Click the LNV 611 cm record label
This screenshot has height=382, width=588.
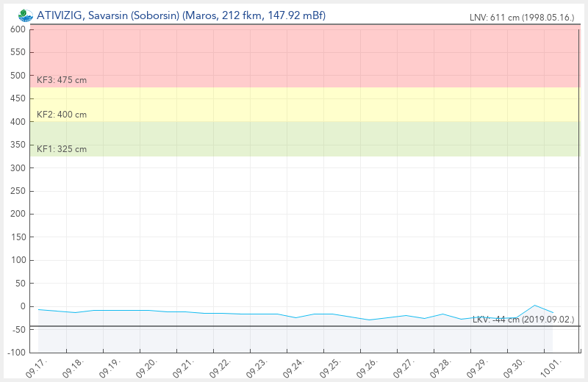[x=522, y=18]
